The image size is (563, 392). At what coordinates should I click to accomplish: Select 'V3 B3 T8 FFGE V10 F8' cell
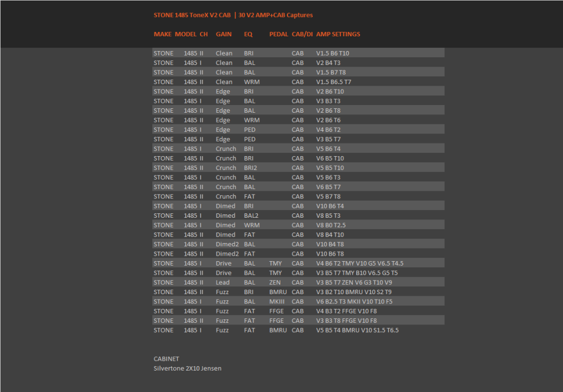click(x=346, y=321)
